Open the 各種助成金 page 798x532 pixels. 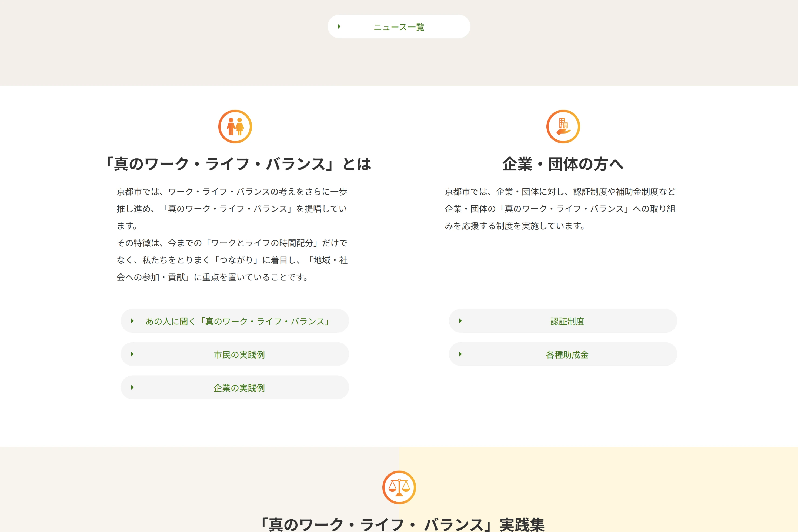pos(567,354)
